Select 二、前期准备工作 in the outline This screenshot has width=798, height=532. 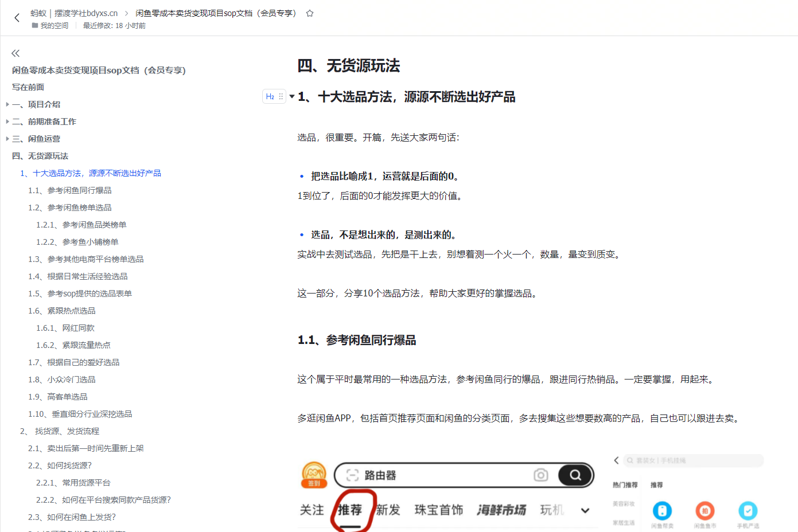click(44, 122)
